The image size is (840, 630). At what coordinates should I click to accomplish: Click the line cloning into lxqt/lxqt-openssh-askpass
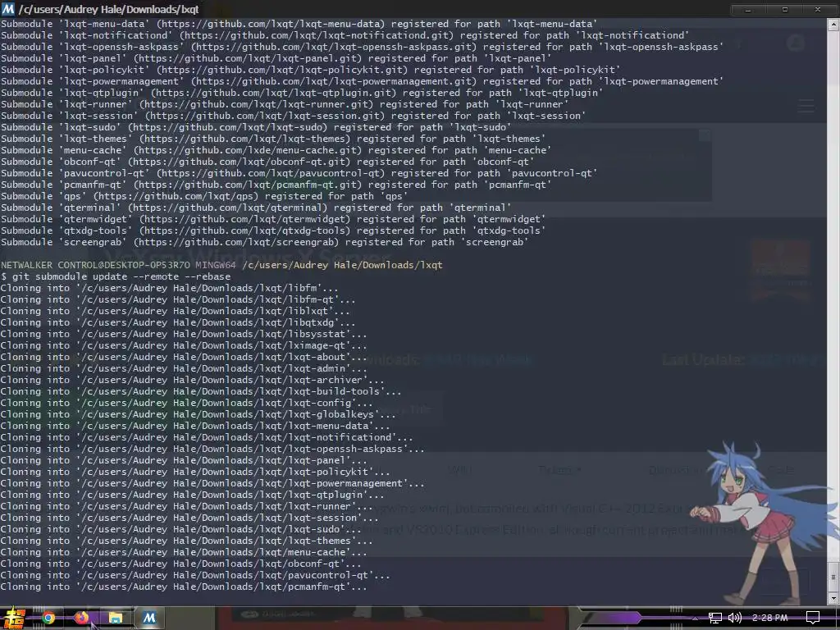tap(212, 449)
